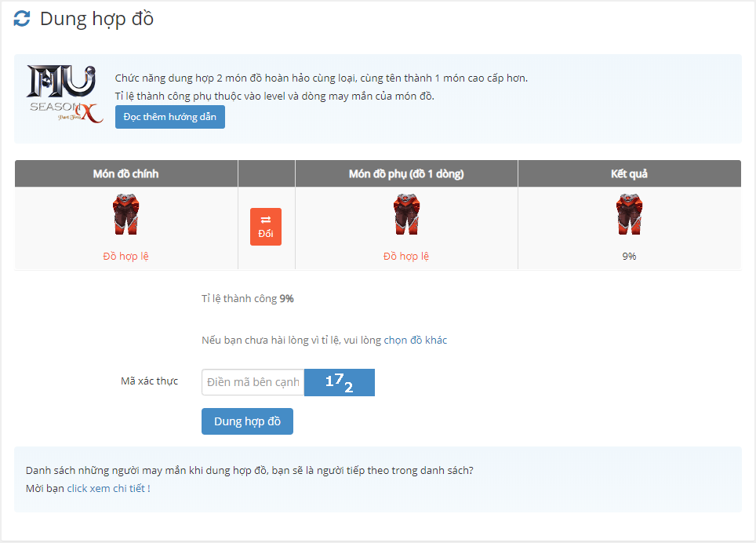756x543 pixels.
Task: Click the Món đồ chính column header
Action: pos(125,173)
